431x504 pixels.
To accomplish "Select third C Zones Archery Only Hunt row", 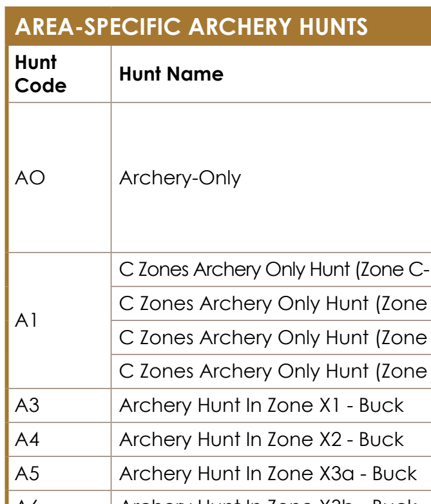I will pos(271,338).
